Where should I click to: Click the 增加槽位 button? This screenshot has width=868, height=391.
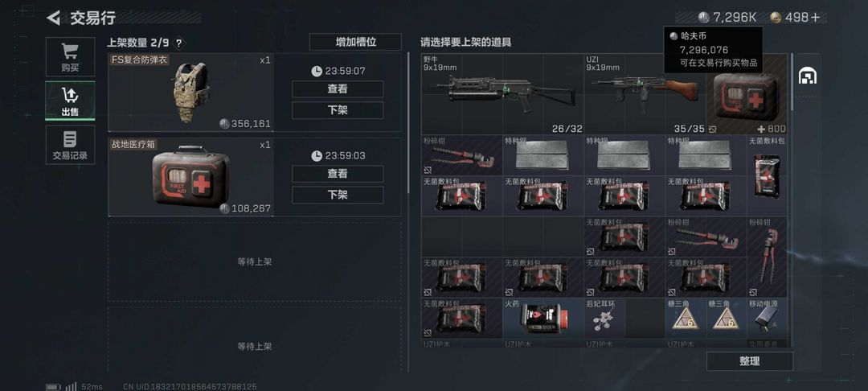[x=355, y=42]
